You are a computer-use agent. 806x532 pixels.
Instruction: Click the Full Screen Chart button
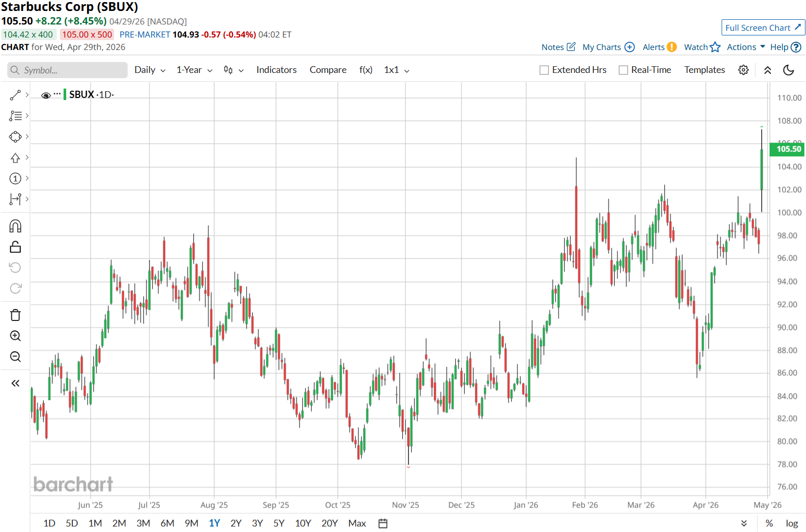pyautogui.click(x=763, y=28)
